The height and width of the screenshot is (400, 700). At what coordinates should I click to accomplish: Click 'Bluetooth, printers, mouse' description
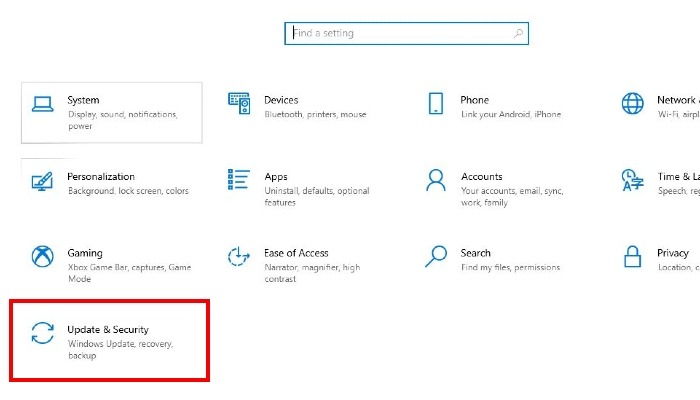click(315, 115)
